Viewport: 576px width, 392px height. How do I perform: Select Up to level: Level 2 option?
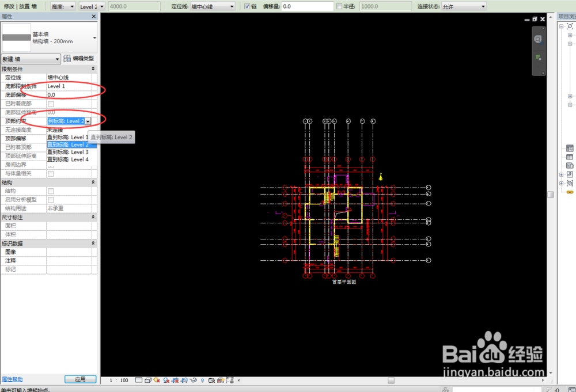71,144
